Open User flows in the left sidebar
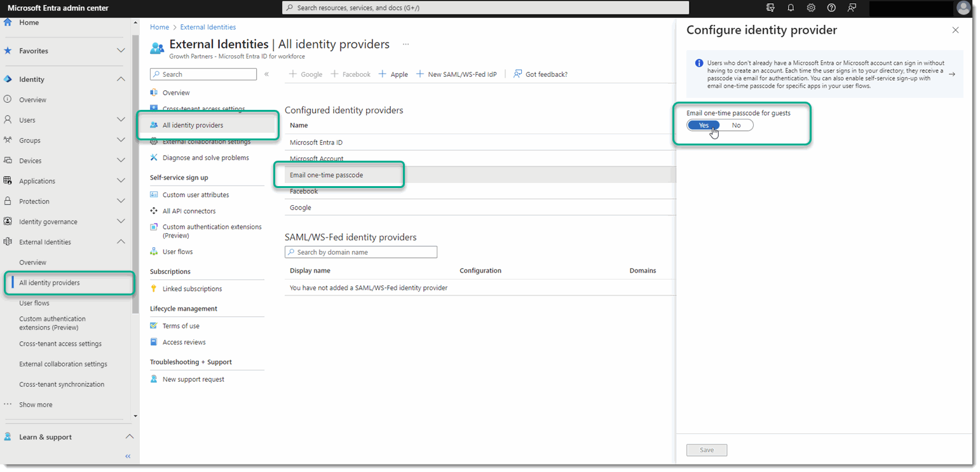Screen dimensions: 980x472 click(x=34, y=303)
